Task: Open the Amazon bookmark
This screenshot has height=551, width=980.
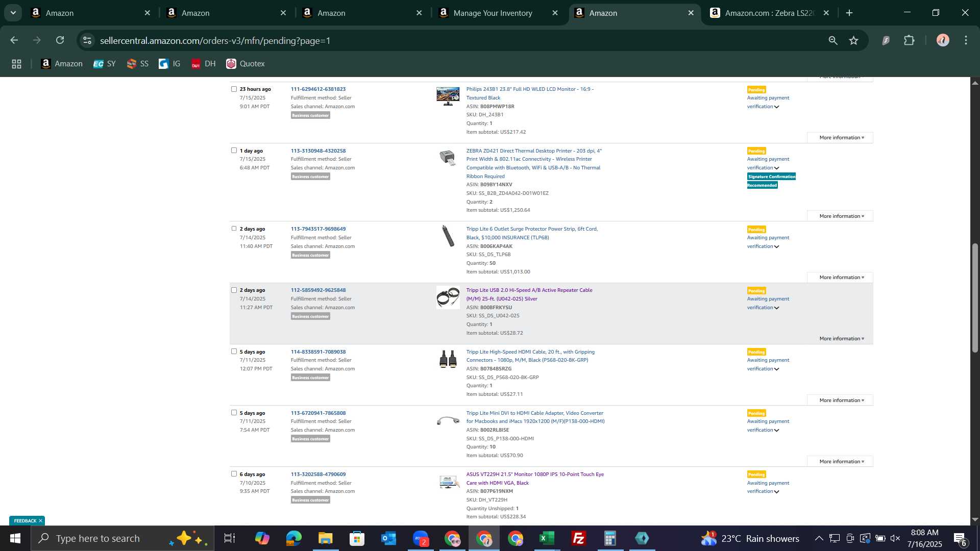Action: (62, 64)
